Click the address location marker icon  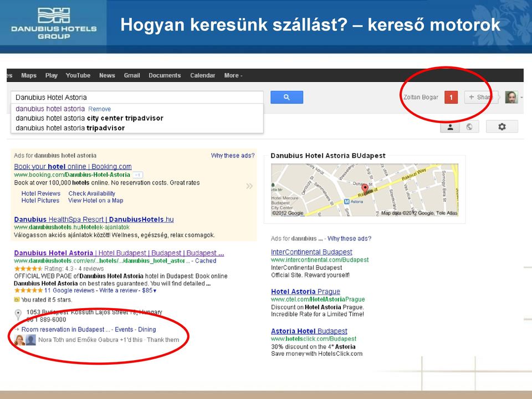pos(18,315)
